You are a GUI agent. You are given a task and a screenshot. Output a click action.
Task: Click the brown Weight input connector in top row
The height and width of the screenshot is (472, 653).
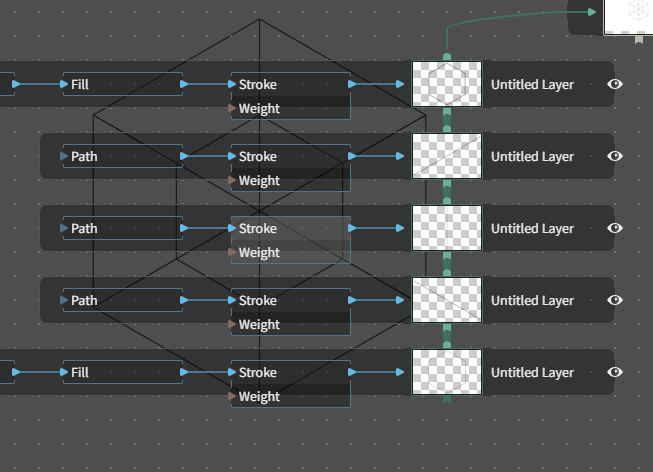tap(232, 108)
